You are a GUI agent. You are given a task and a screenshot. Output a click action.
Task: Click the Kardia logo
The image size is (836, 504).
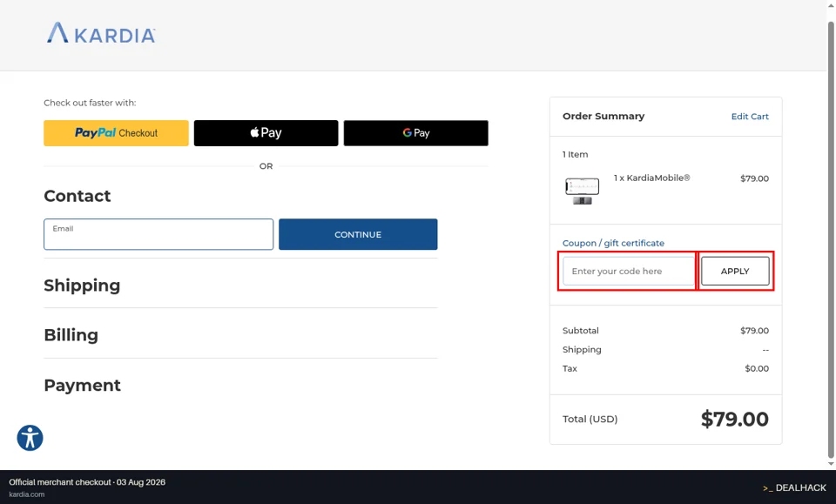[x=101, y=33]
